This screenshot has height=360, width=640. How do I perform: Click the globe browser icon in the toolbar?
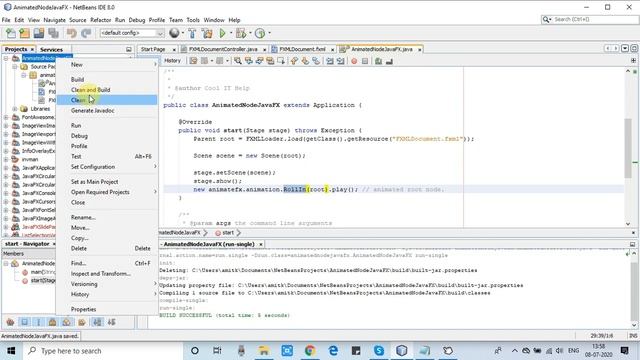(x=174, y=33)
